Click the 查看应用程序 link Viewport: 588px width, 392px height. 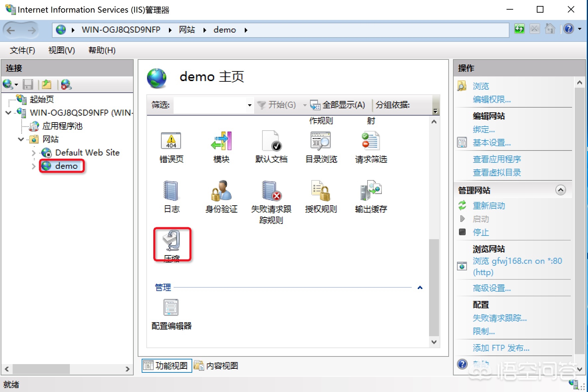pyautogui.click(x=497, y=159)
